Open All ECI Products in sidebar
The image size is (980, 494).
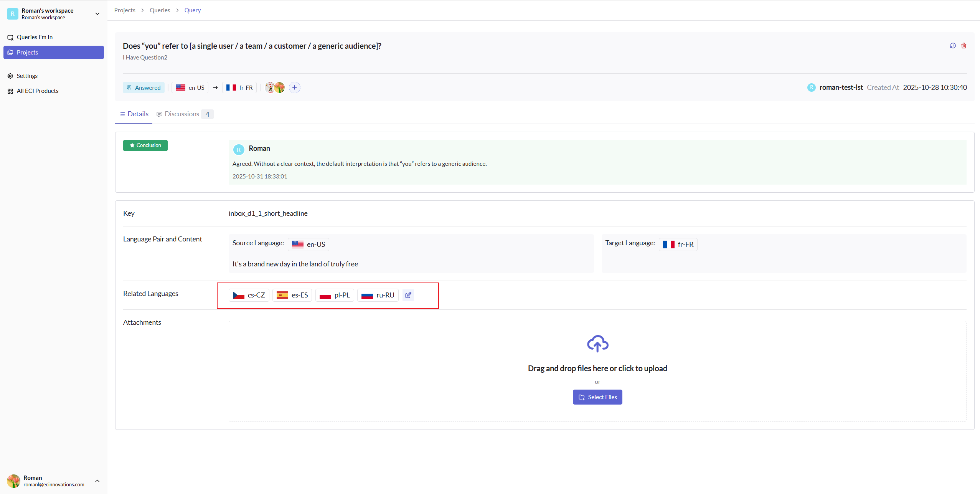(x=37, y=91)
